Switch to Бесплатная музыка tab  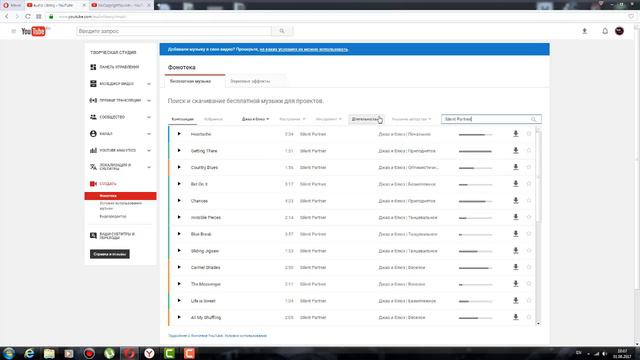[195, 81]
